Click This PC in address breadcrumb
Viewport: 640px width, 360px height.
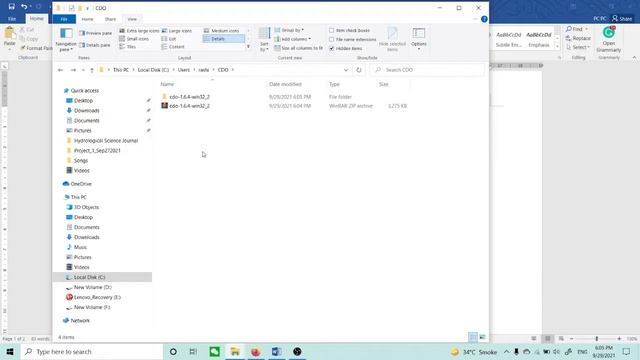[121, 70]
